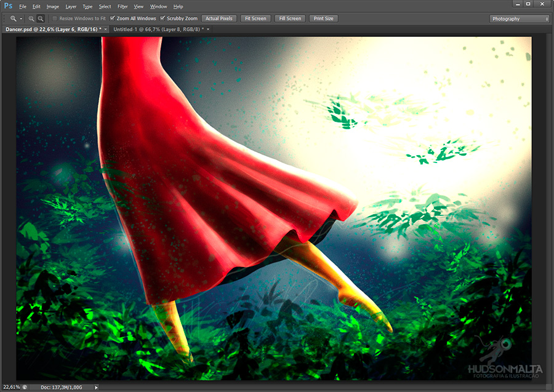The width and height of the screenshot is (554, 392).
Task: Open the Window menu
Action: click(x=158, y=6)
